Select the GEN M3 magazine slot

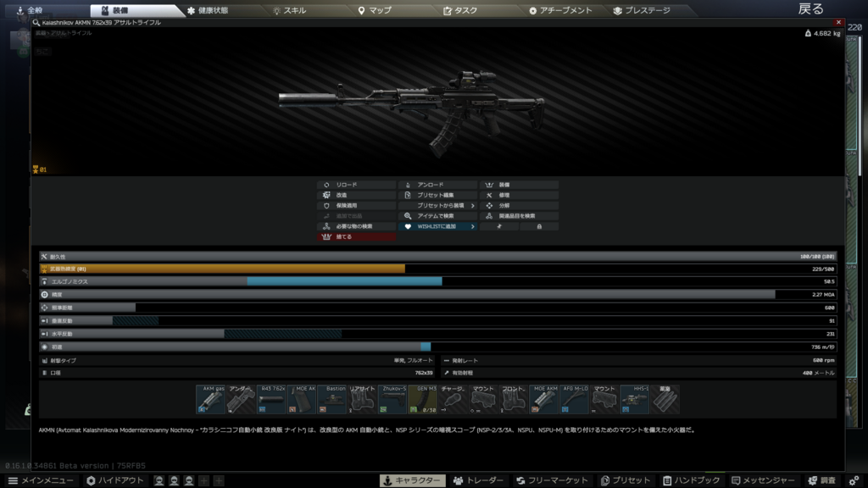pos(422,400)
